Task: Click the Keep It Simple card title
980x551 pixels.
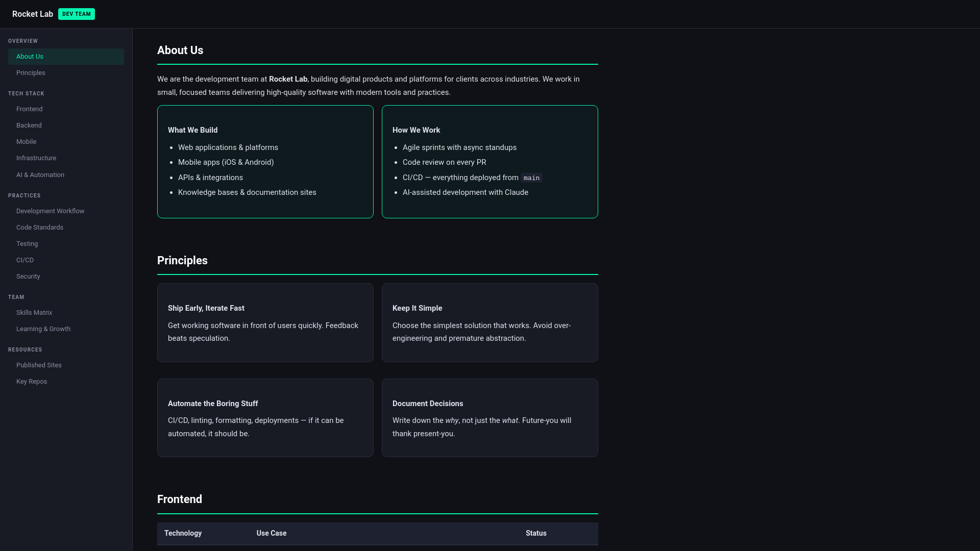Action: [417, 308]
